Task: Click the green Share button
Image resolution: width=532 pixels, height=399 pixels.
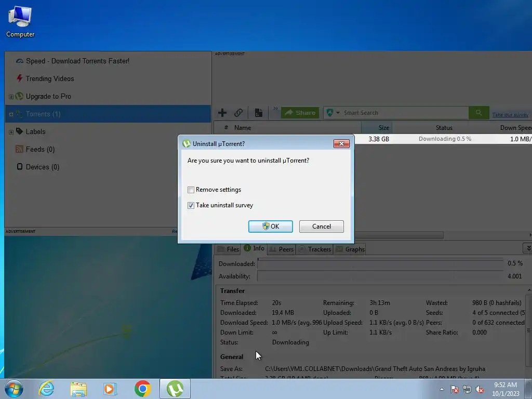Action: pos(300,113)
